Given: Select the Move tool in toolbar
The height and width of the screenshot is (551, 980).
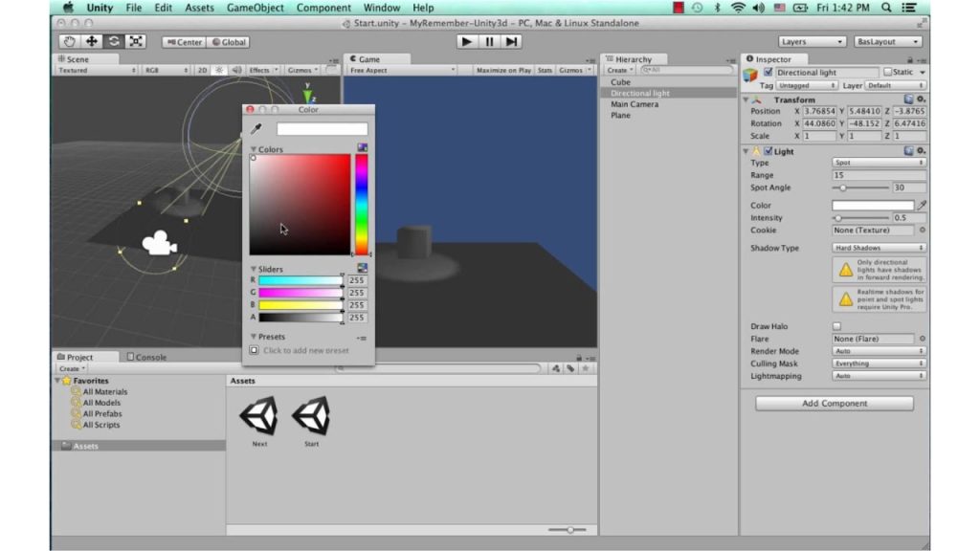Looking at the screenshot, I should coord(91,41).
